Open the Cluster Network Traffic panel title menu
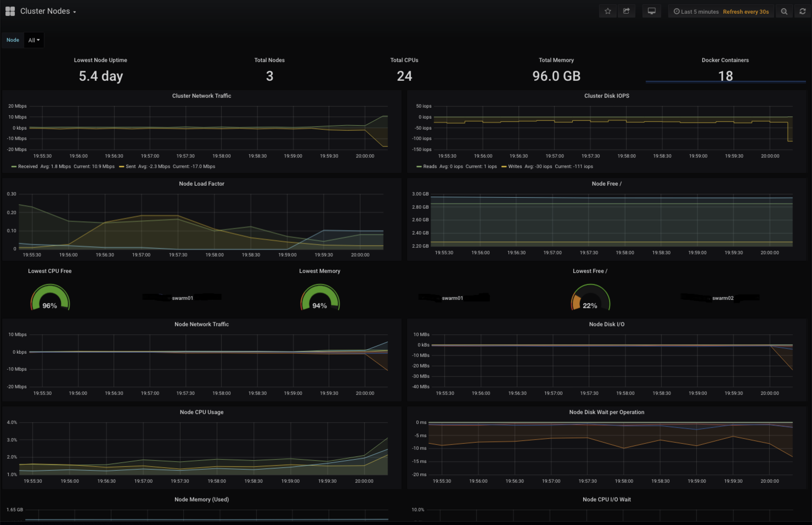812x525 pixels. click(201, 96)
